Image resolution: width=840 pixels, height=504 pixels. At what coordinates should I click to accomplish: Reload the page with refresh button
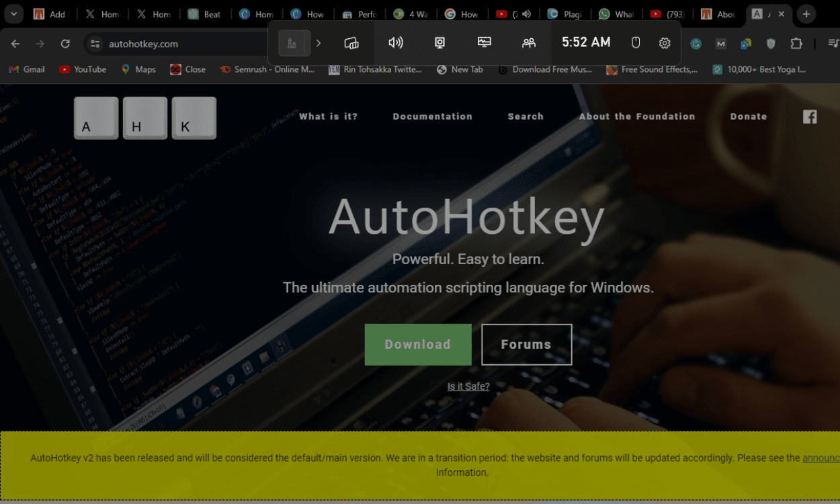pyautogui.click(x=65, y=44)
